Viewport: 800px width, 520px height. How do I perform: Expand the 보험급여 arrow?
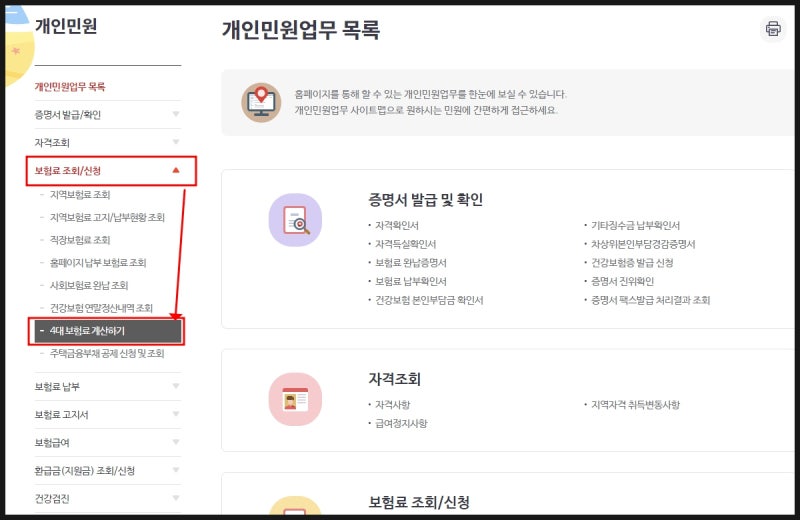[176, 442]
